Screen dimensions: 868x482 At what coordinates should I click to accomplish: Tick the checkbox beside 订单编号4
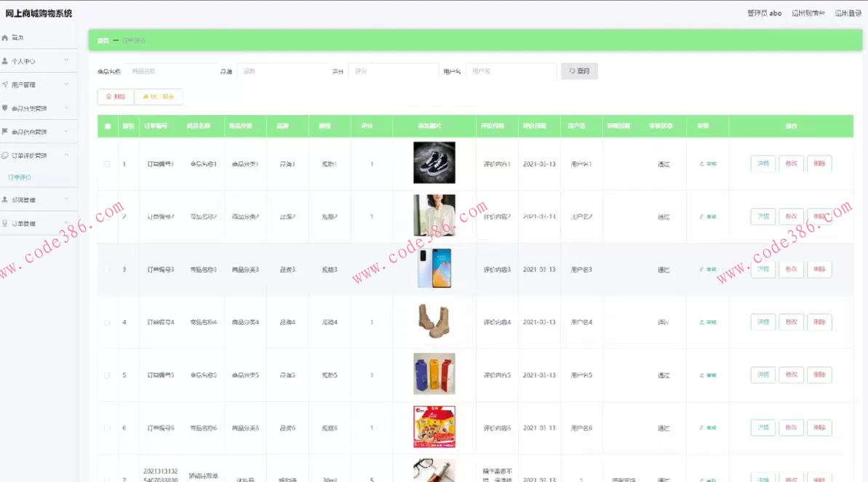tap(107, 321)
